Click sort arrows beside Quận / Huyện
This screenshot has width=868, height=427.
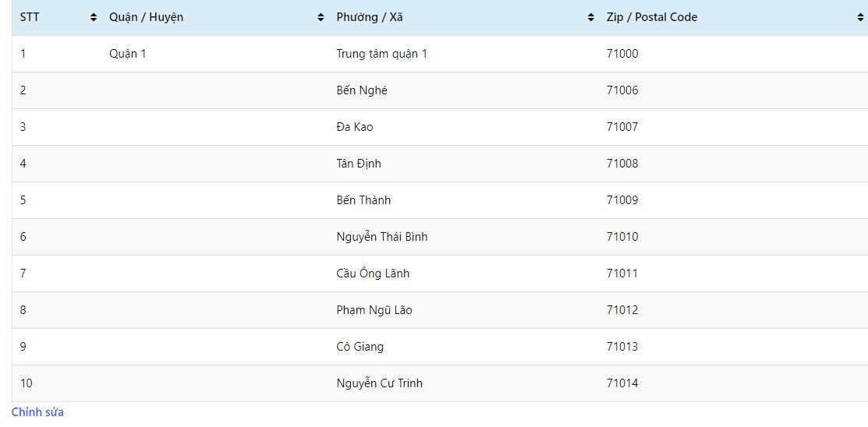[320, 17]
